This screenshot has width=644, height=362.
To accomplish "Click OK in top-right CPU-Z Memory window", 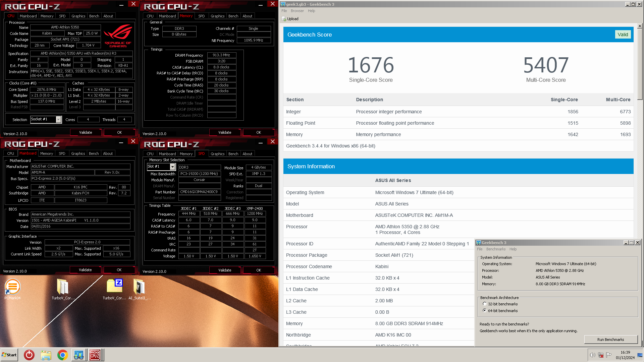I will click(x=259, y=132).
